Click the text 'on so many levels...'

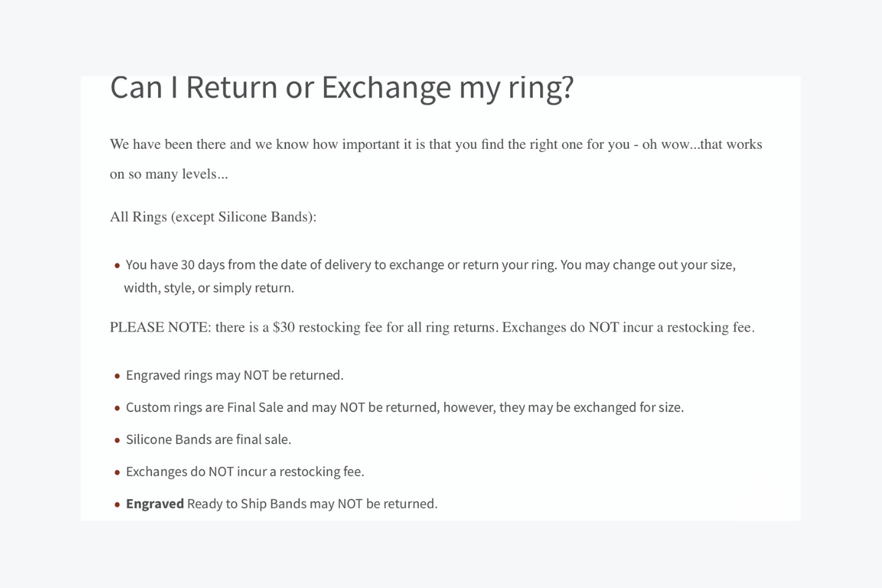[x=169, y=174]
